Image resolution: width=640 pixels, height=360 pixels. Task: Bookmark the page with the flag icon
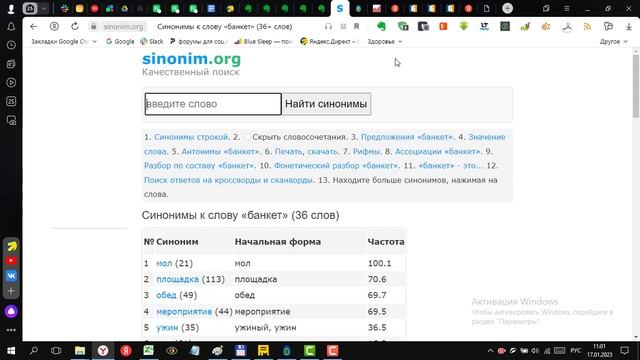click(356, 27)
